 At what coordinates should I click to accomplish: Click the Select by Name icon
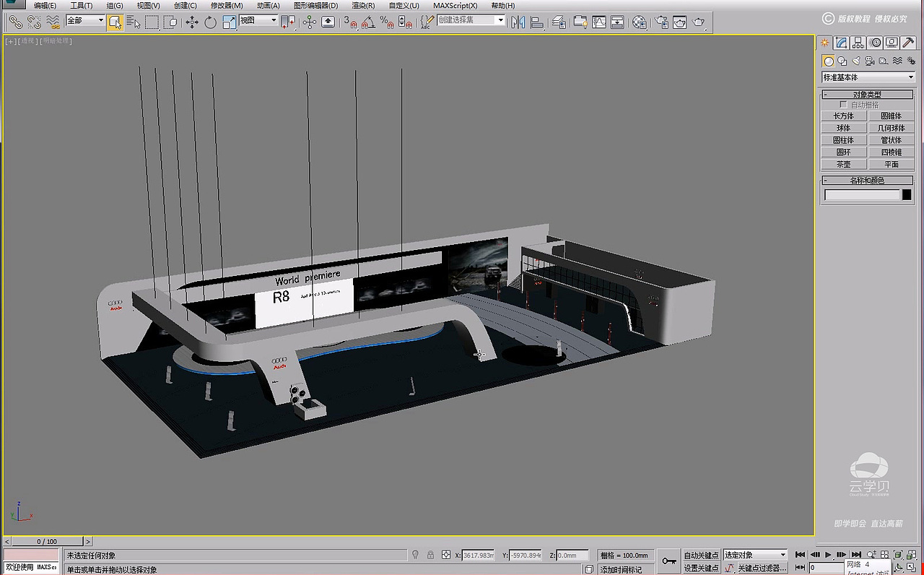click(x=134, y=22)
